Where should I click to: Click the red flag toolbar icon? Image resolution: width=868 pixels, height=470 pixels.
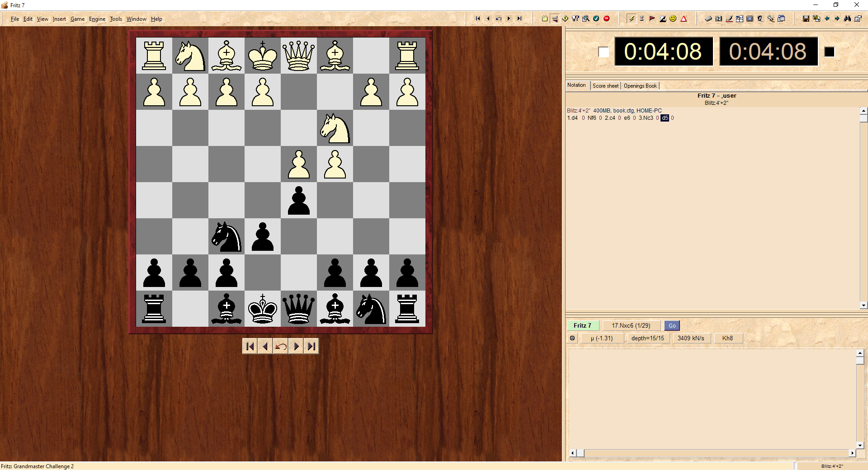point(652,19)
